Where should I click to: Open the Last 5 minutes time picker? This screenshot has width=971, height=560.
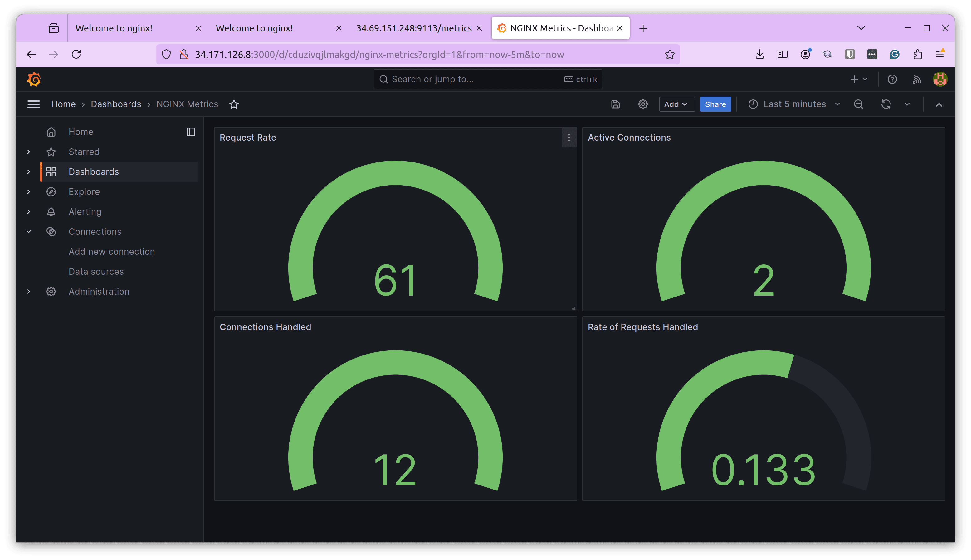(x=794, y=104)
